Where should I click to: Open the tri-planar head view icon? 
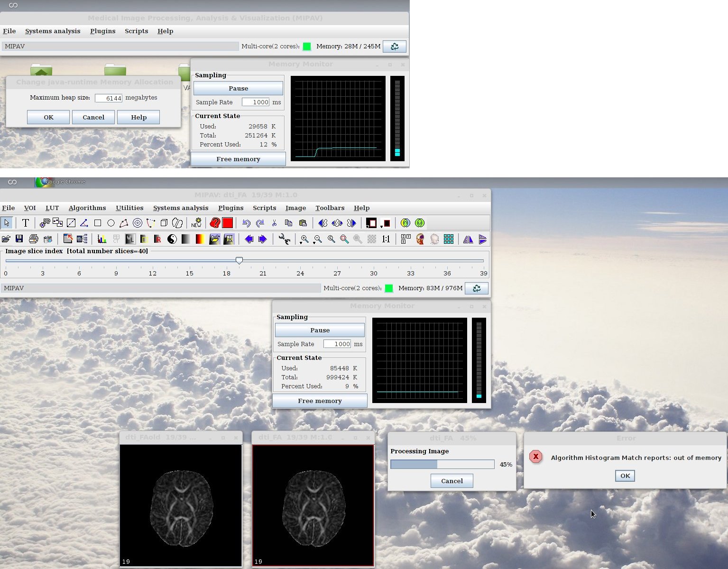[420, 239]
